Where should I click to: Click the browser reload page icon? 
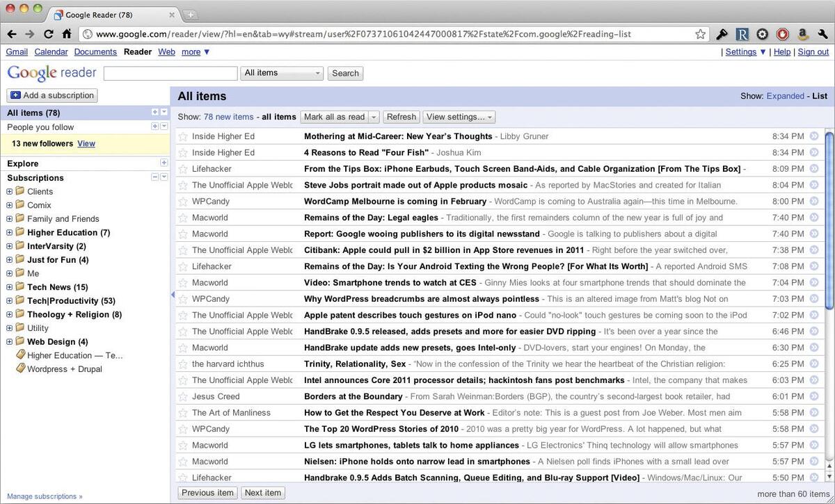click(48, 33)
